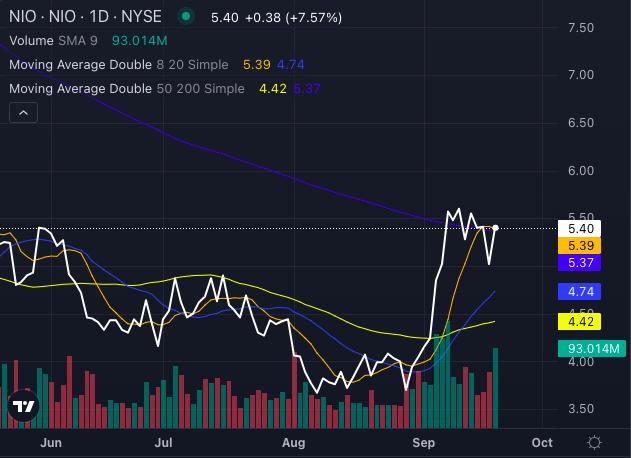Click the orange 5.39 price tag

579,246
